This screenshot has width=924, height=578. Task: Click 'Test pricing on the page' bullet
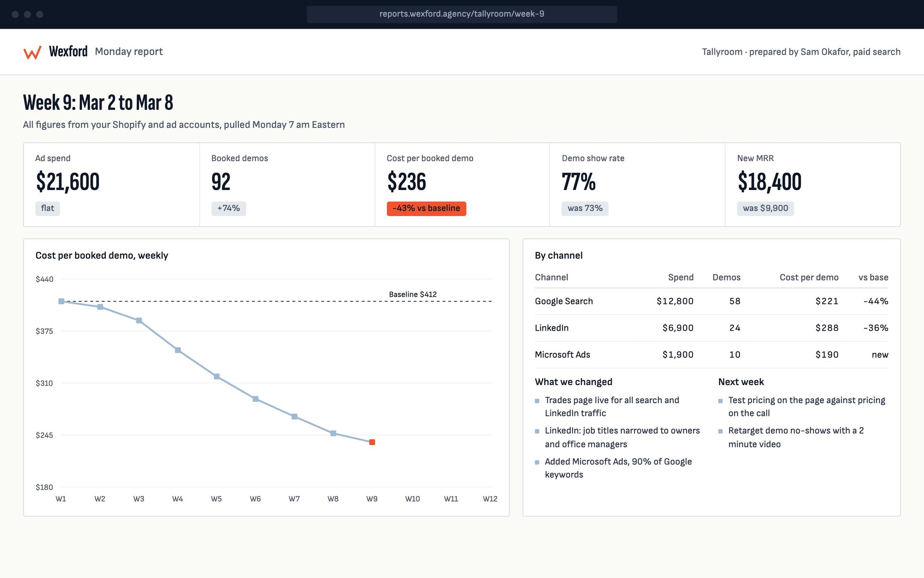point(807,406)
